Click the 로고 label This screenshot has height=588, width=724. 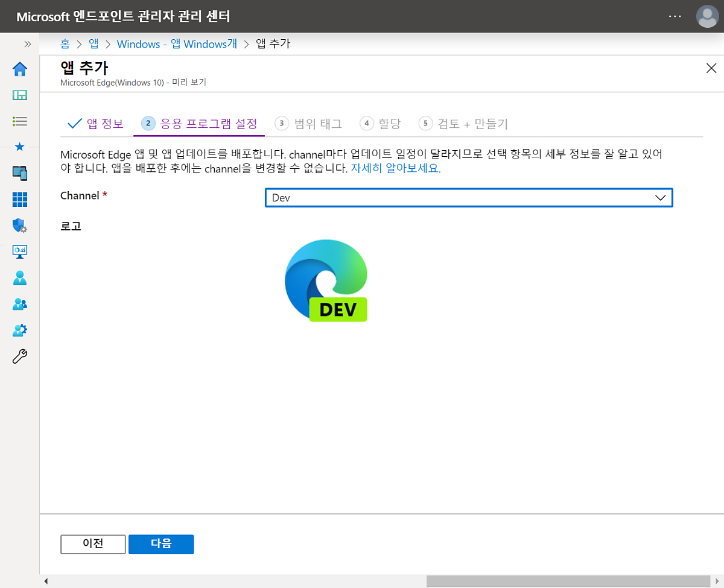tap(71, 227)
